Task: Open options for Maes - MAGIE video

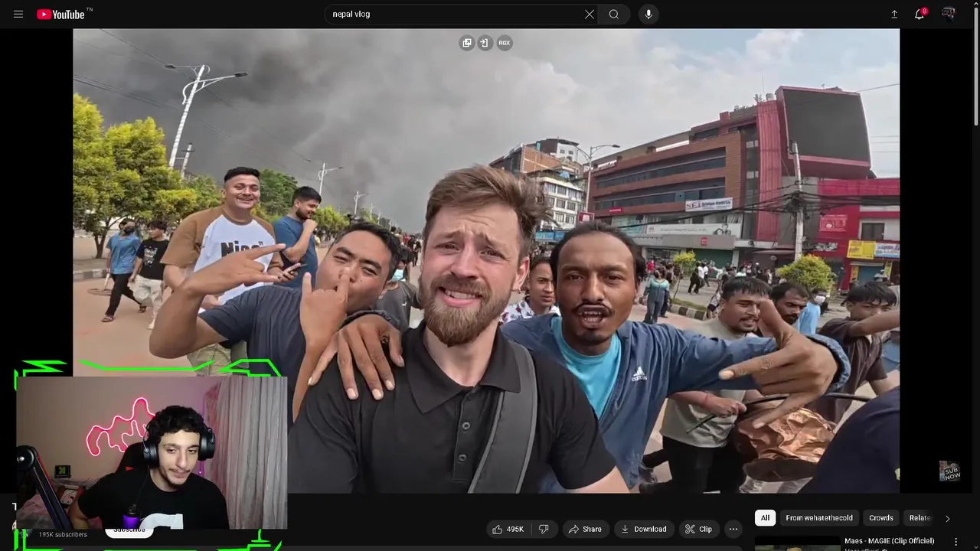Action: tap(955, 542)
